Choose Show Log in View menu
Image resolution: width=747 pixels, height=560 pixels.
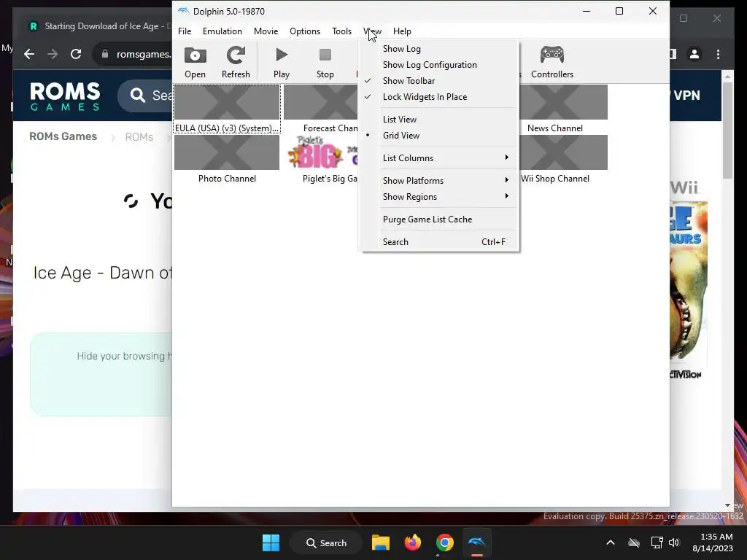439,49
